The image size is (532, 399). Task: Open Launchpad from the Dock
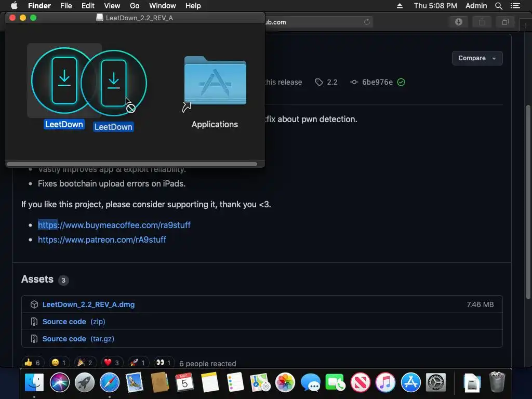coord(85,383)
